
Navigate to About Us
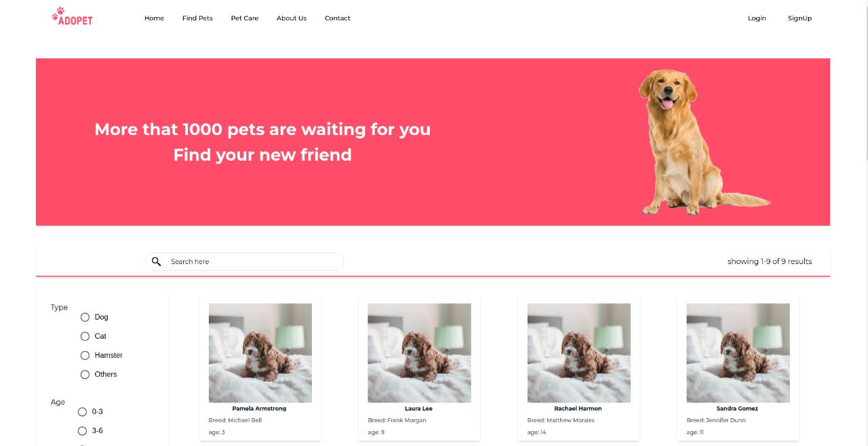[292, 18]
